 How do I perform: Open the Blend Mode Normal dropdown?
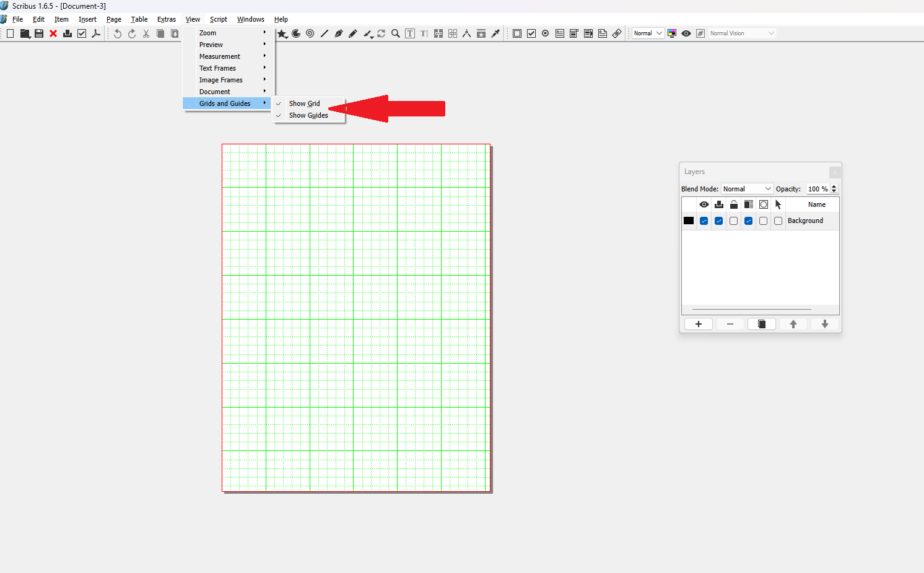click(747, 189)
